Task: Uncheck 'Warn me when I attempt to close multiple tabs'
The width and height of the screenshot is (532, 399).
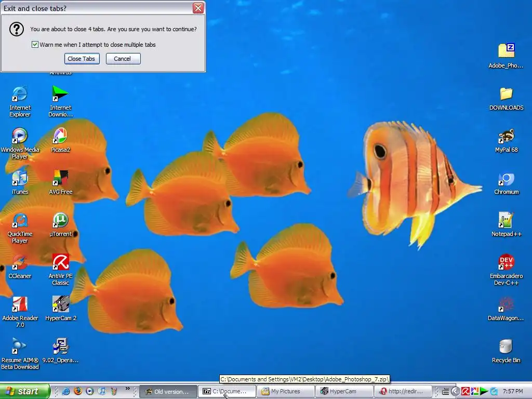Action: [x=35, y=45]
